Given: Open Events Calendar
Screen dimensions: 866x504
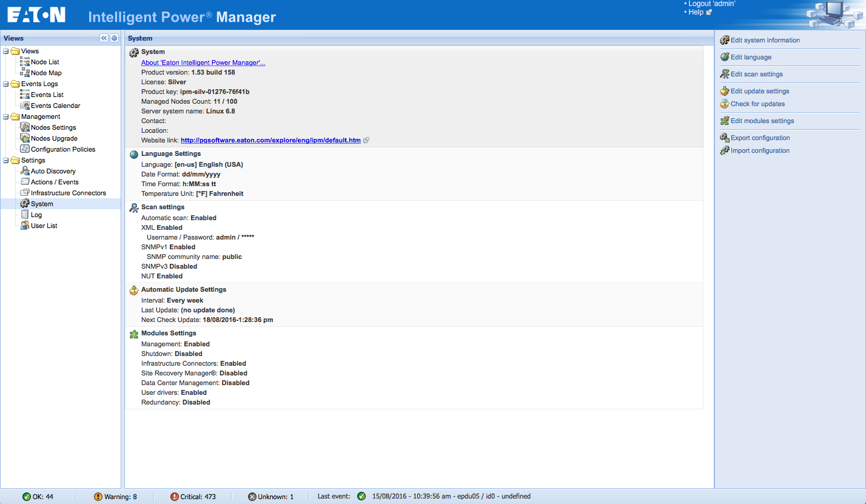Looking at the screenshot, I should pyautogui.click(x=56, y=106).
